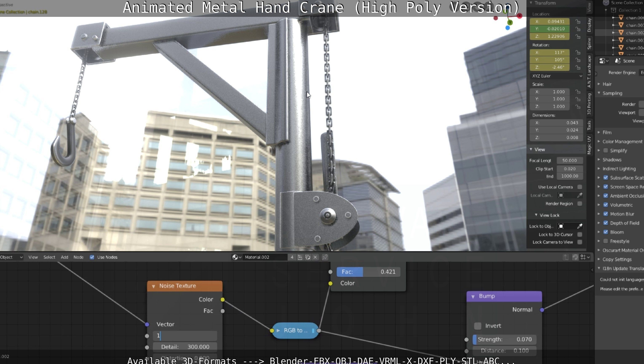Expand the Hair panel
Image resolution: width=644 pixels, height=364 pixels.
[599, 84]
